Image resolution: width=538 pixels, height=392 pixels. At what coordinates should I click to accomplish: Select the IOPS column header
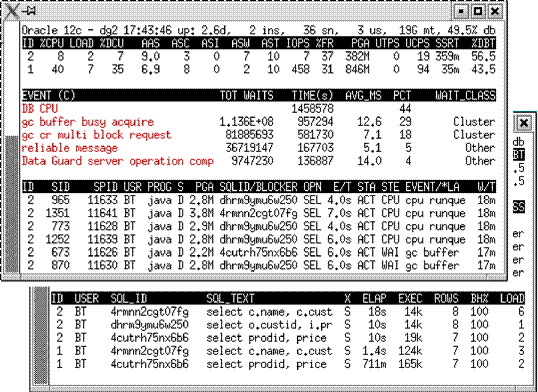(x=298, y=43)
